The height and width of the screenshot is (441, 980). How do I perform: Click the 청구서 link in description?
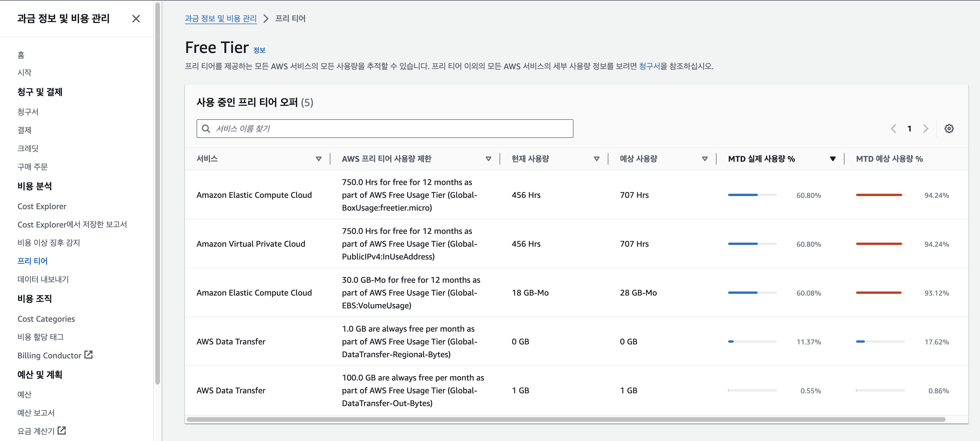649,66
